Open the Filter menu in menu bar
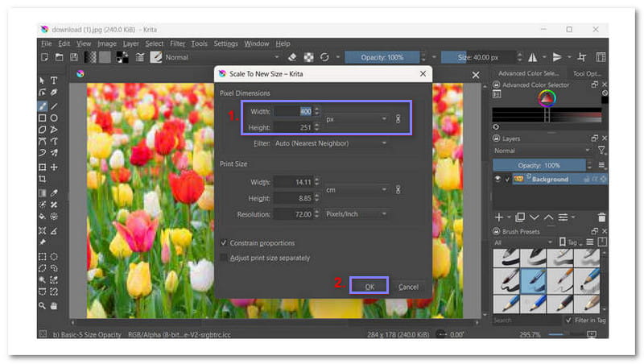Viewport: 644px width, 364px height. 177,43
